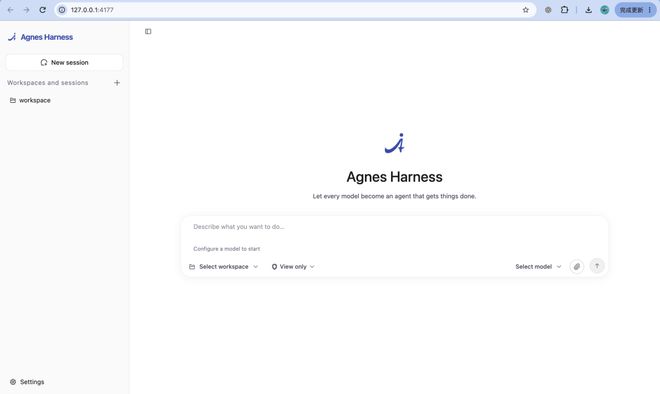Reload the page with the refresh icon
The image size is (660, 394).
coord(43,10)
